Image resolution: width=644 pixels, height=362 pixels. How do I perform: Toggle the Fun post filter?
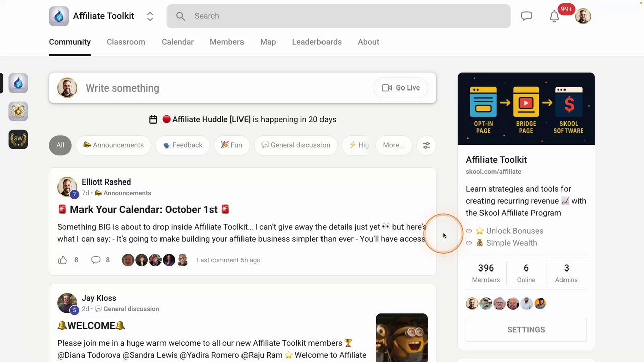[231, 145]
